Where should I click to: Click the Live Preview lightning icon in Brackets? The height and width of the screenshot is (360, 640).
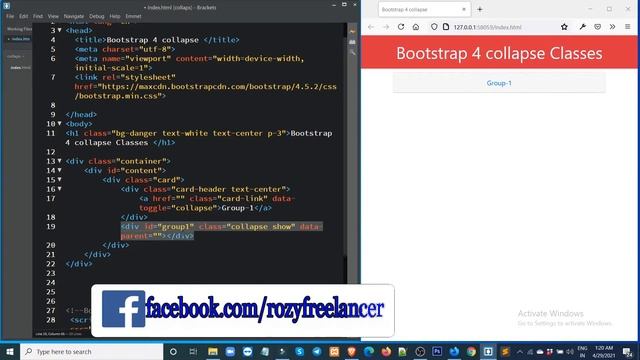pos(353,31)
